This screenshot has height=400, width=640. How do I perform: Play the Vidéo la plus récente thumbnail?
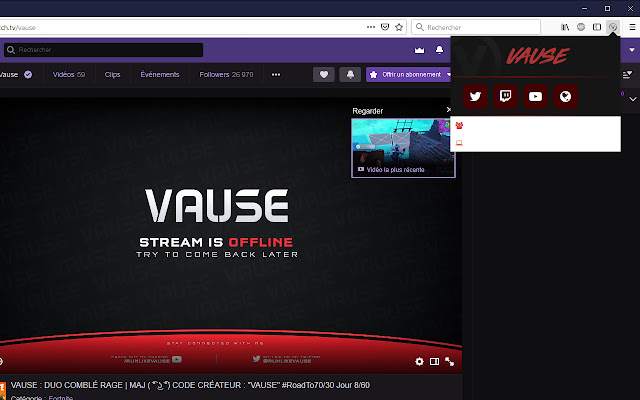(x=403, y=148)
